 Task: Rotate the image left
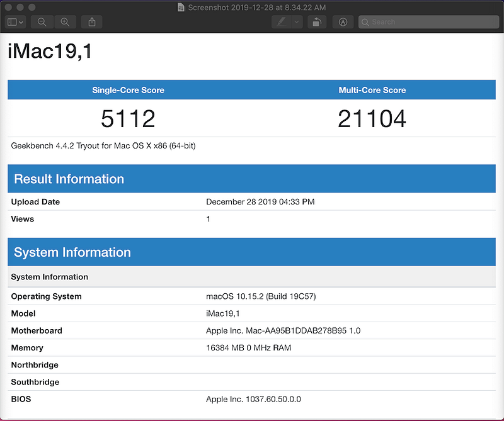click(317, 22)
